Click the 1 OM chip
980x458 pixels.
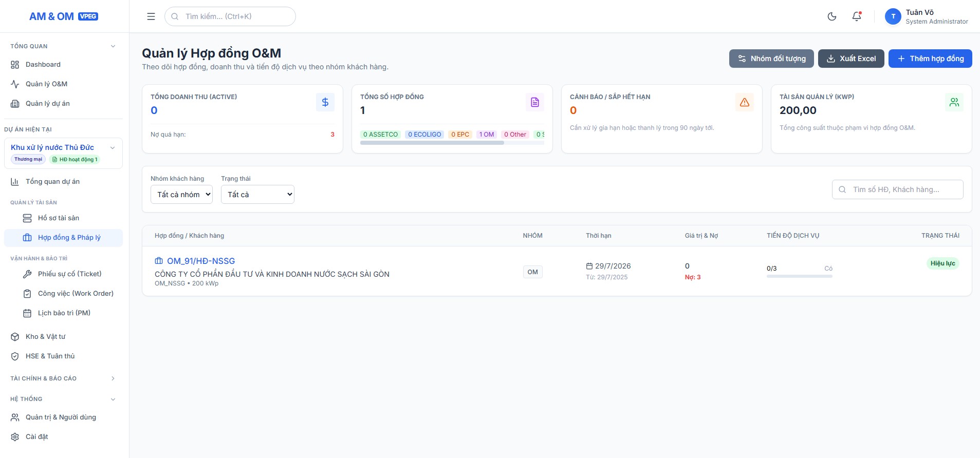tap(487, 135)
